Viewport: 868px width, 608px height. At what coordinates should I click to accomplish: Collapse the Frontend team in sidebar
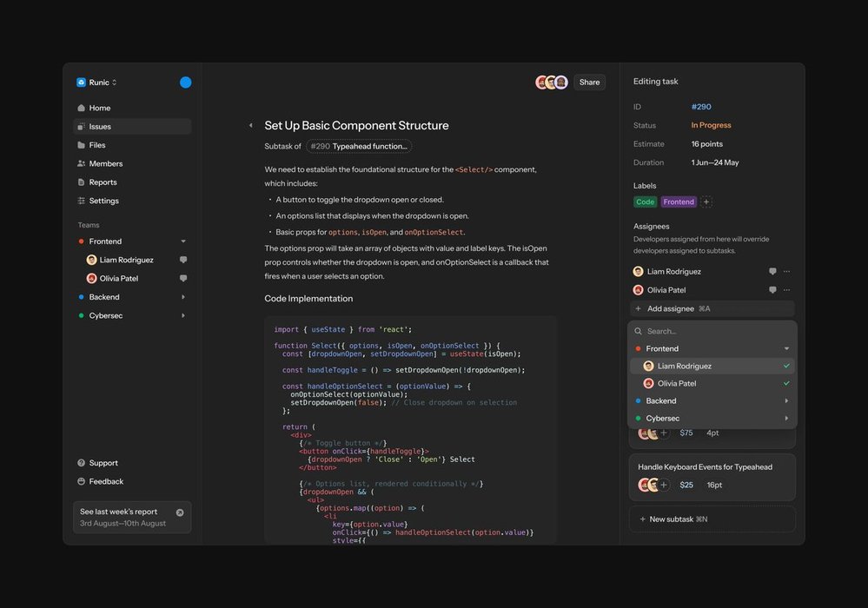coord(183,241)
